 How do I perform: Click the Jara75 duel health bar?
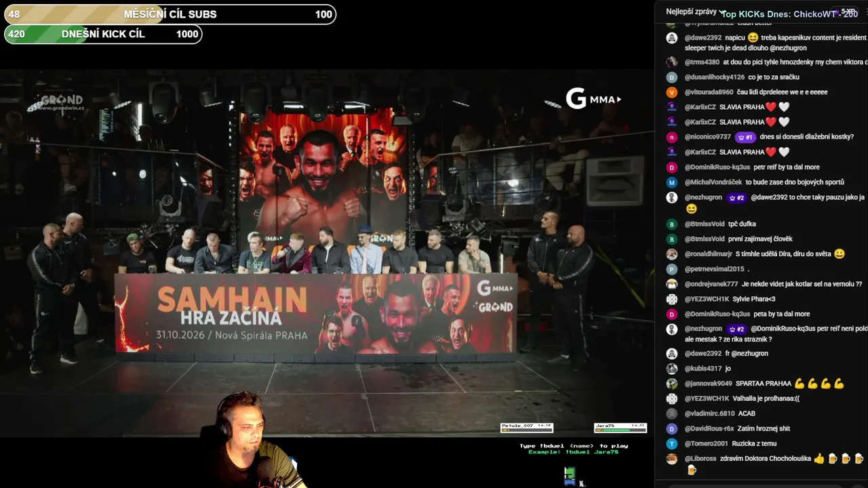click(620, 428)
